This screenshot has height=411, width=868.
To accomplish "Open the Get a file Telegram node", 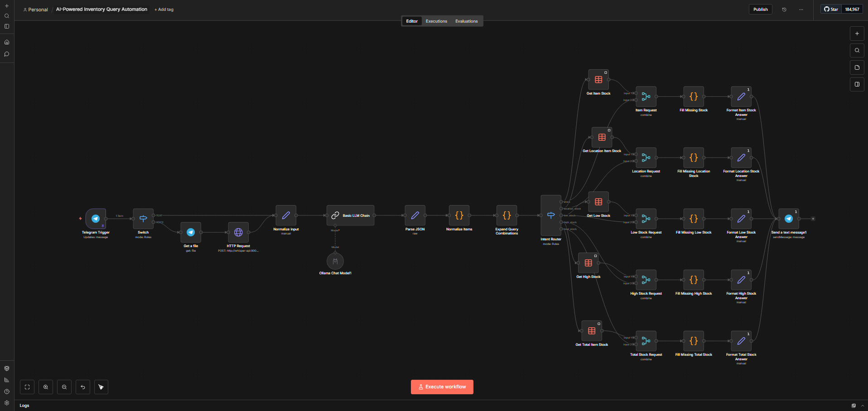I will pyautogui.click(x=191, y=232).
